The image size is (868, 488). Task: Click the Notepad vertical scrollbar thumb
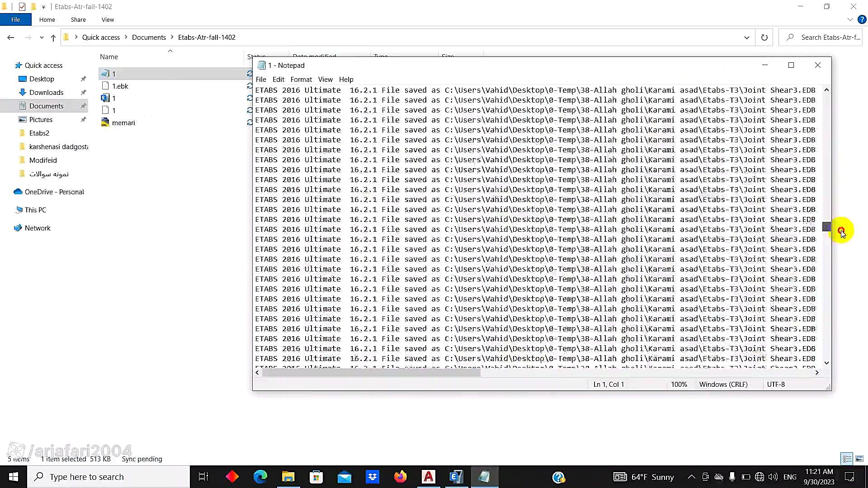tap(826, 227)
